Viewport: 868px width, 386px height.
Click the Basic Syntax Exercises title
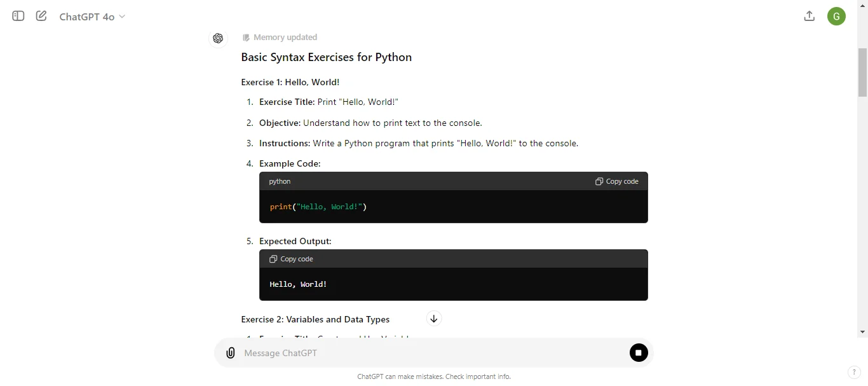coord(326,57)
